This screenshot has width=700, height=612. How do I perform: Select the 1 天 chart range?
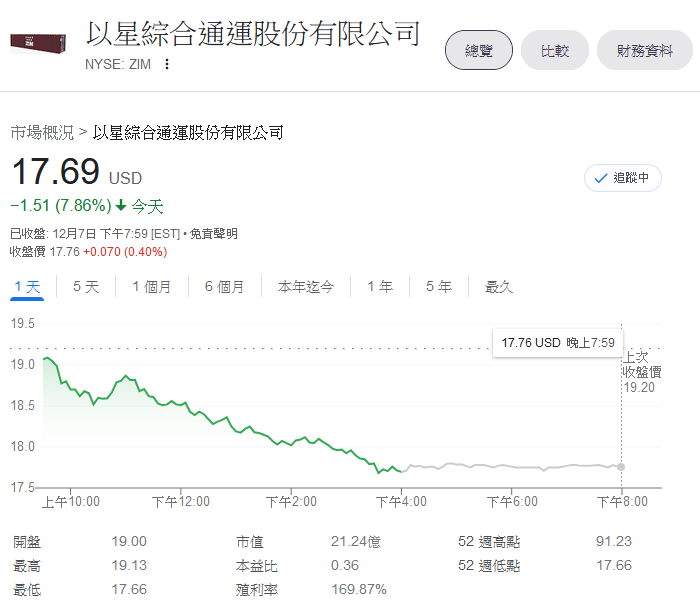(27, 287)
